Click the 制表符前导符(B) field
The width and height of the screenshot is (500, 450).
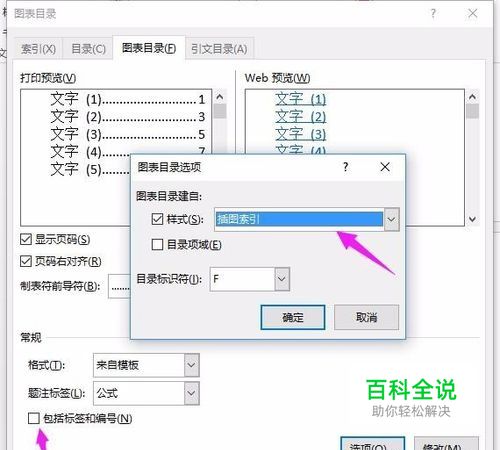pos(119,286)
